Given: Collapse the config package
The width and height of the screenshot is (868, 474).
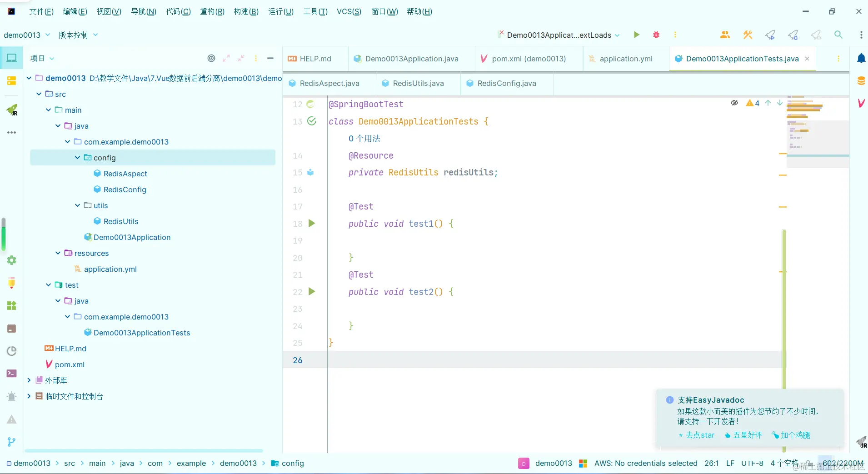Looking at the screenshot, I should click(x=77, y=158).
